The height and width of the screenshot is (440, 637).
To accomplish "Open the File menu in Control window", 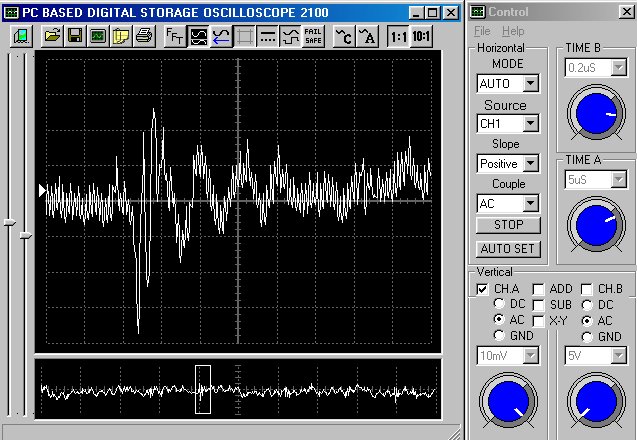I will [483, 32].
